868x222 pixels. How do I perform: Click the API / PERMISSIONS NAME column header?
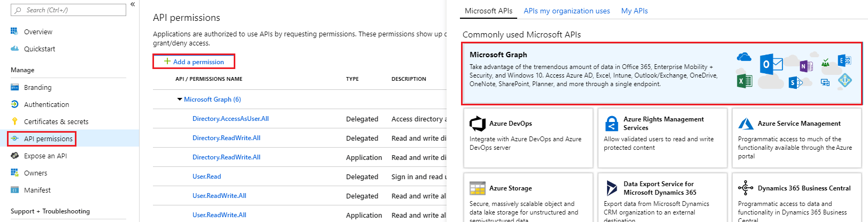tap(209, 79)
